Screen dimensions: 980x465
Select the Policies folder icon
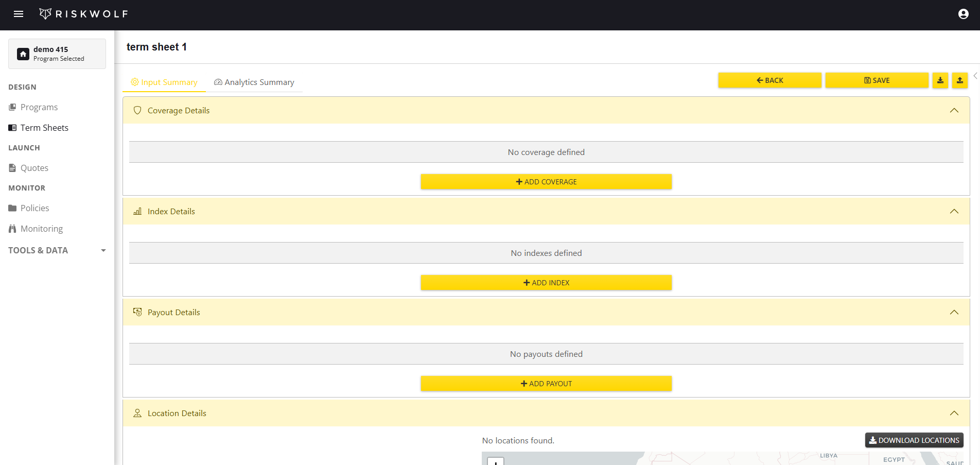click(12, 208)
